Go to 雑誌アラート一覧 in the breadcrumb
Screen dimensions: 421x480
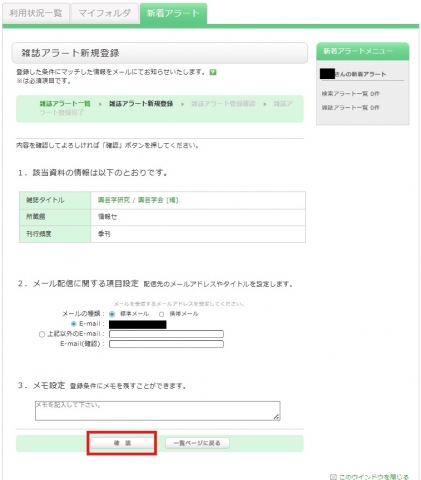coord(65,104)
